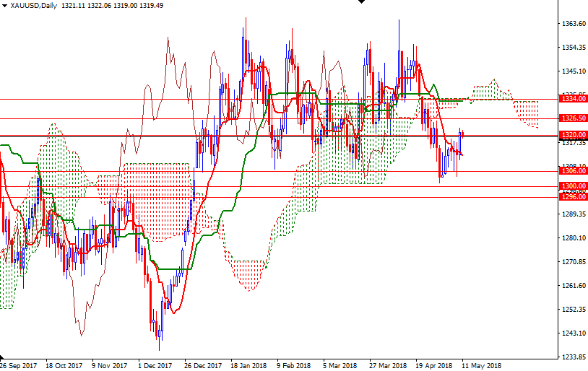
Task: Click the 26 Sep 2017 date label
Action: pyautogui.click(x=19, y=365)
